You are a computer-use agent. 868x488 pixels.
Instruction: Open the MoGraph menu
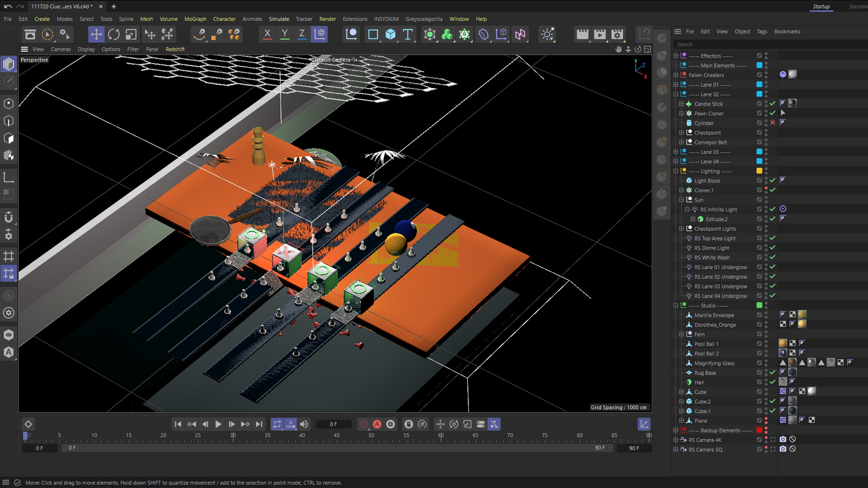[195, 19]
